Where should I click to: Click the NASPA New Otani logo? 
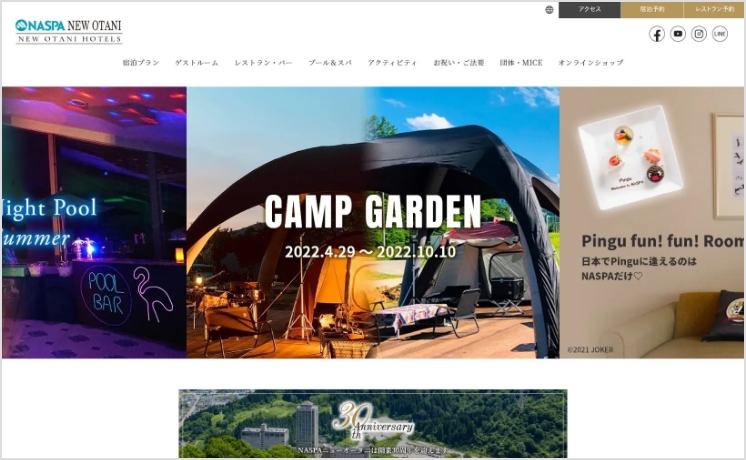[x=69, y=31]
